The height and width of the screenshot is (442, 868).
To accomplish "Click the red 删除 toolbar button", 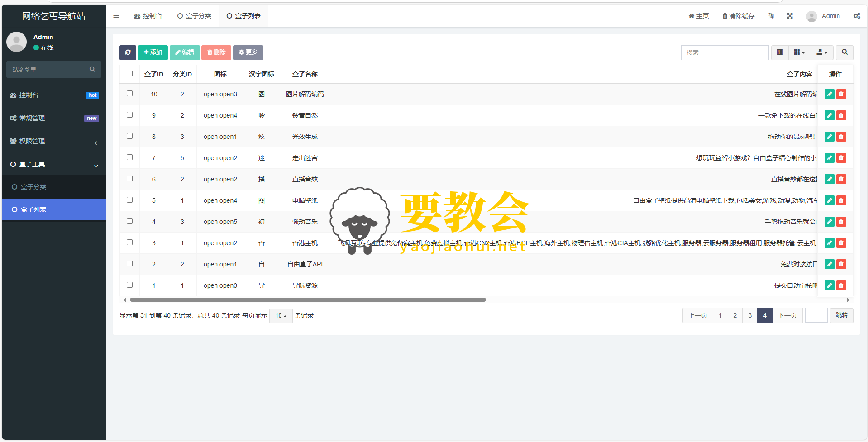I will coord(216,52).
